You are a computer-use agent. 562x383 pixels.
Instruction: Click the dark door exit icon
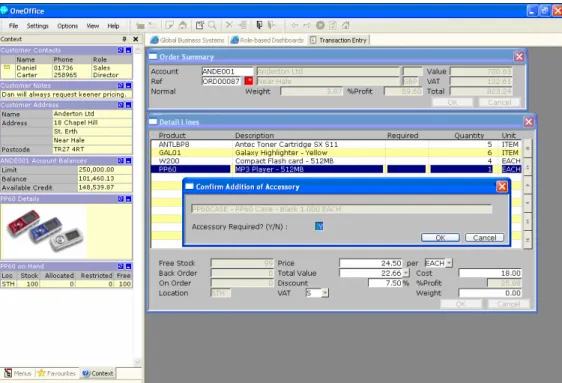coord(259,25)
